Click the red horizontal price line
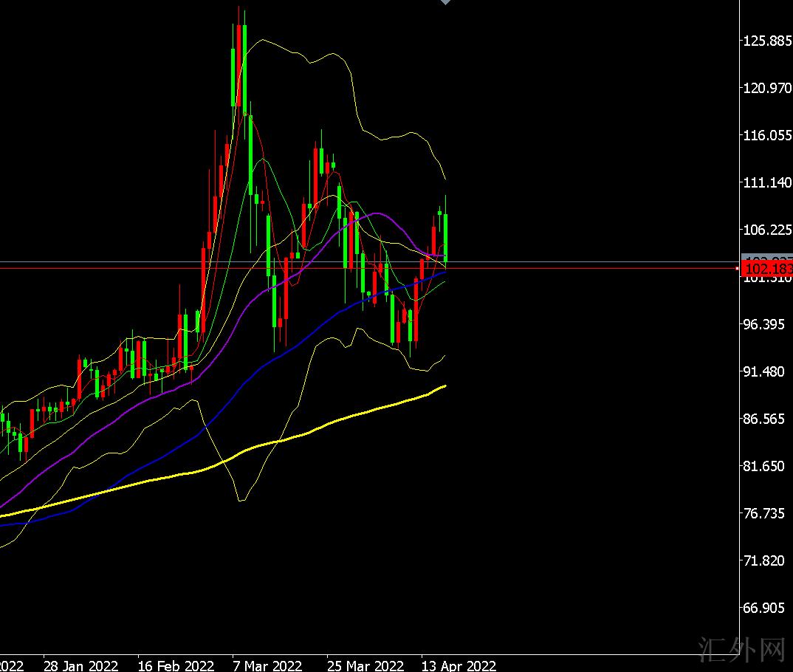Image resolution: width=793 pixels, height=672 pixels. pos(517,269)
